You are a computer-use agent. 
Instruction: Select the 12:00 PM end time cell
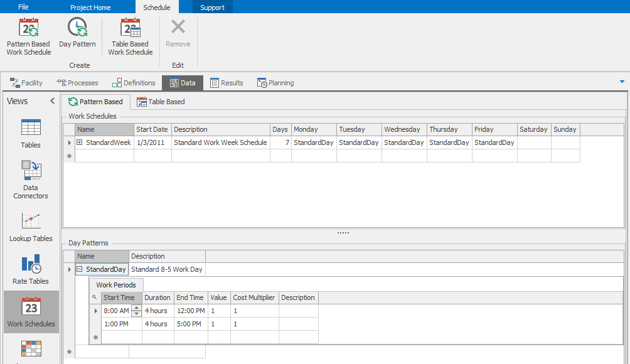click(191, 311)
